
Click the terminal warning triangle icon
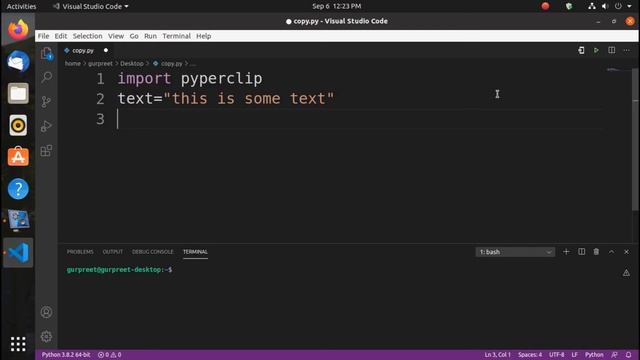pyautogui.click(x=626, y=273)
